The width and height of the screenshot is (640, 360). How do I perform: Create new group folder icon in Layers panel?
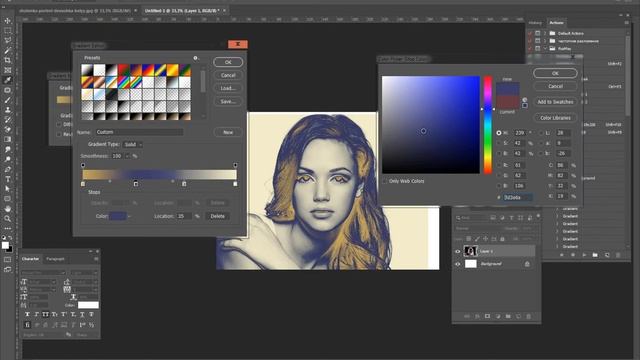[x=508, y=316]
